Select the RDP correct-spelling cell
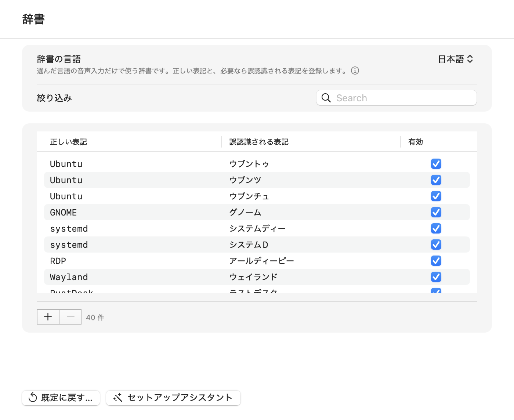 click(58, 261)
